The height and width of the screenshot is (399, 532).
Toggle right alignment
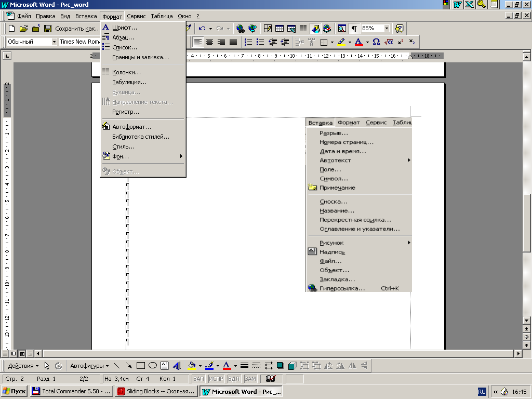221,42
